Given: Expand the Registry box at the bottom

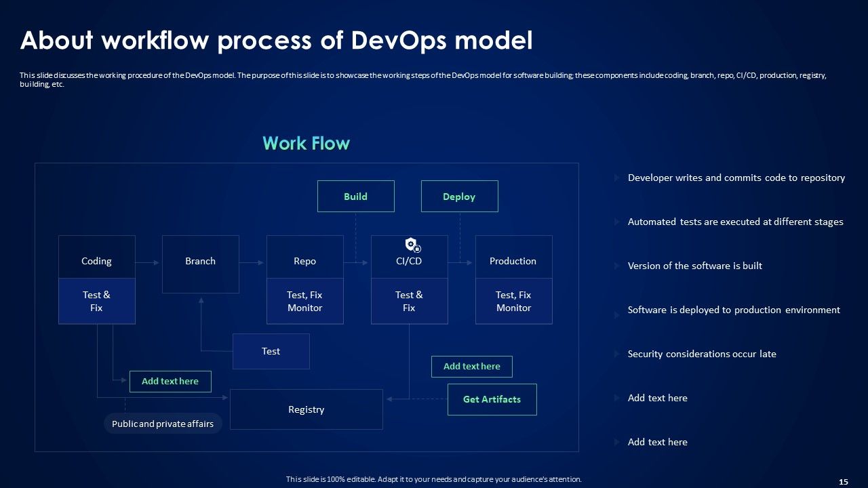Looking at the screenshot, I should point(306,409).
